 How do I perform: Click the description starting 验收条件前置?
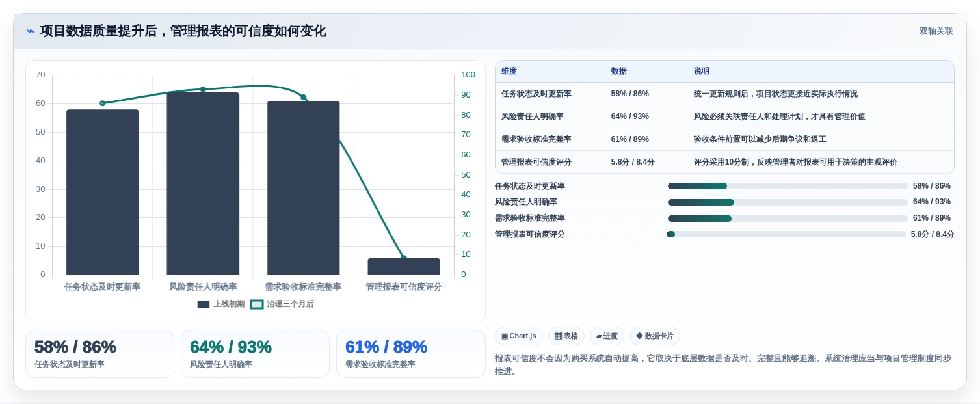tap(760, 139)
